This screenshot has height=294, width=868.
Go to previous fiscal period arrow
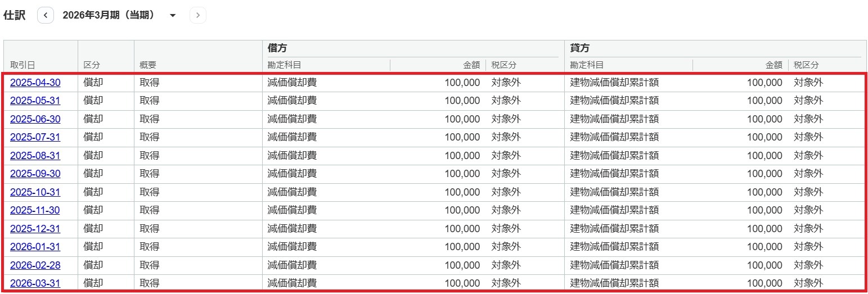pyautogui.click(x=46, y=15)
